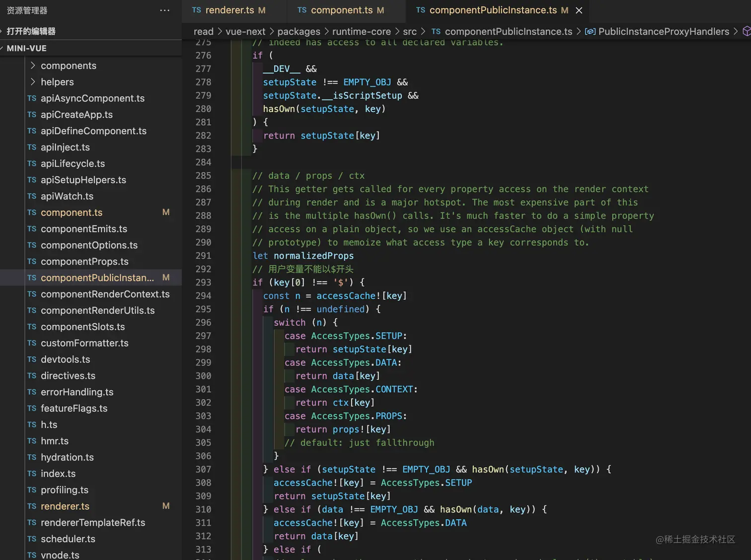Click the TS icon next to scheduler.ts

click(32, 539)
